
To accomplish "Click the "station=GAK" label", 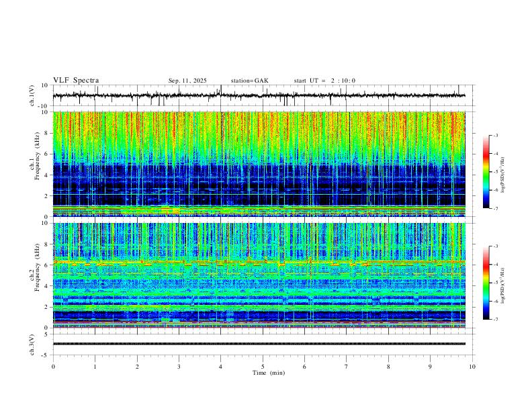I will click(x=249, y=81).
